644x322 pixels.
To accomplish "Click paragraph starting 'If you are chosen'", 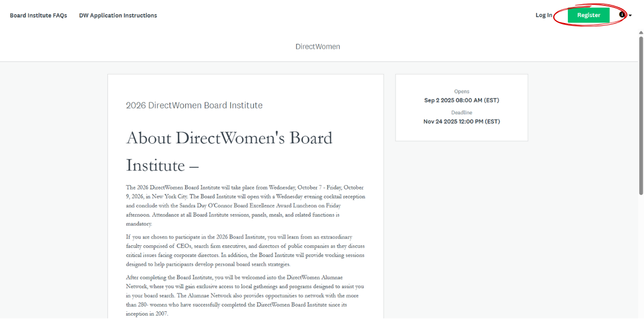I will coord(245,251).
